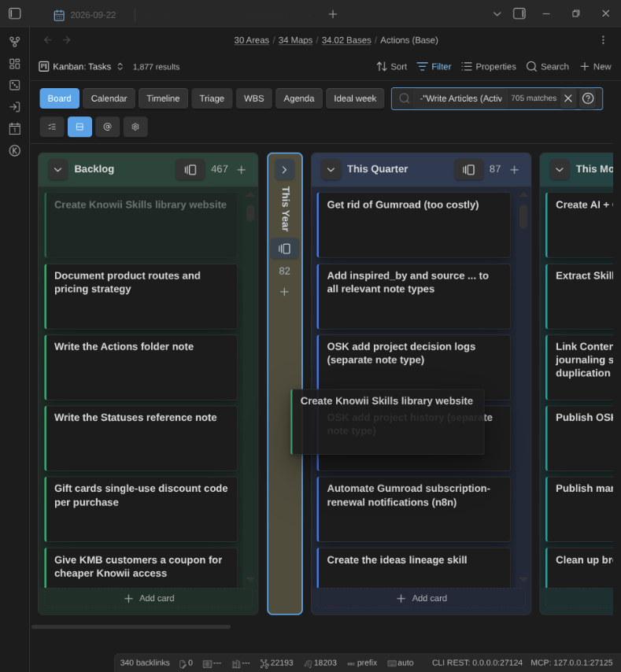Click Add card under This Quarter
The width and height of the screenshot is (621, 672).
(421, 598)
